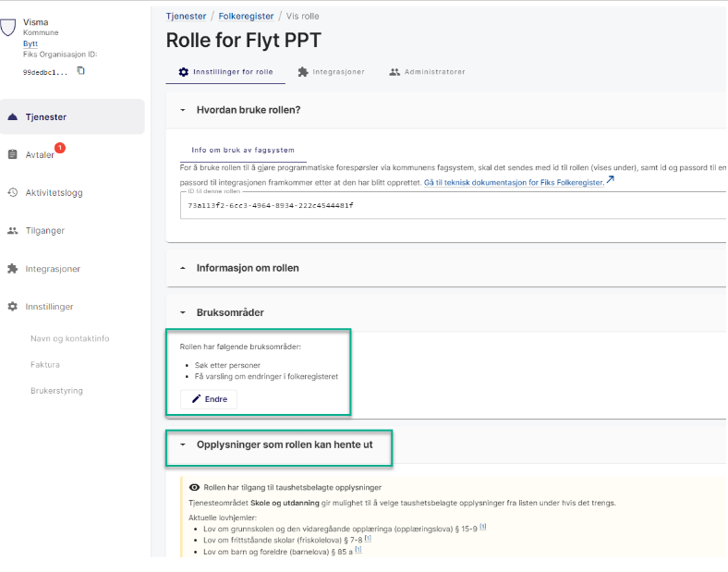Collapse the Hvordan bruke rollen section
The width and height of the screenshot is (728, 572).
(x=183, y=110)
